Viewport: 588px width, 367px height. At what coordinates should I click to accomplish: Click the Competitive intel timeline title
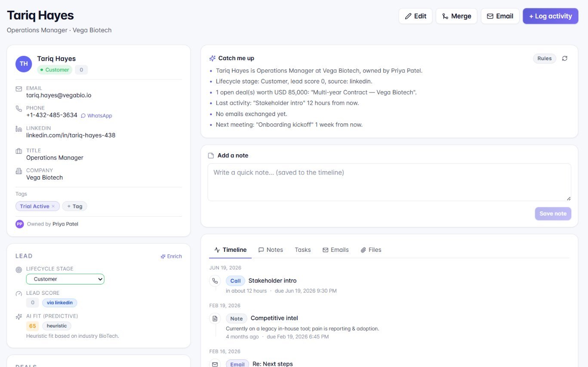274,318
